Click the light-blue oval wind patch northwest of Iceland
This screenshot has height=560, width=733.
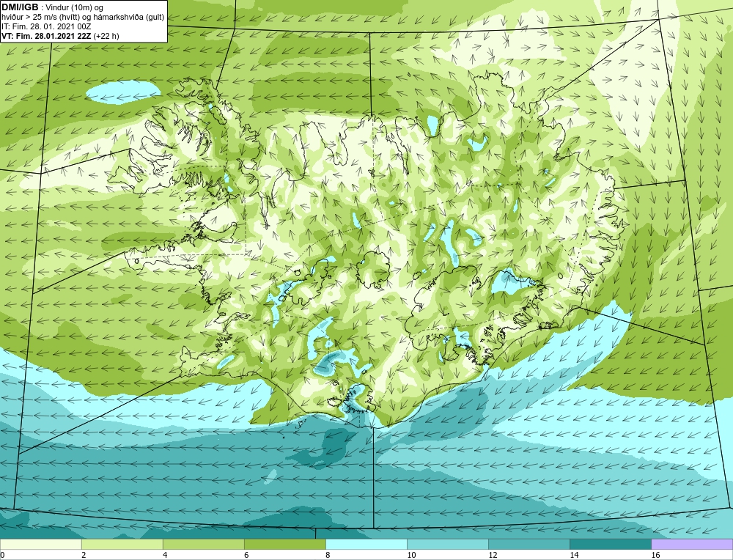pyautogui.click(x=123, y=92)
